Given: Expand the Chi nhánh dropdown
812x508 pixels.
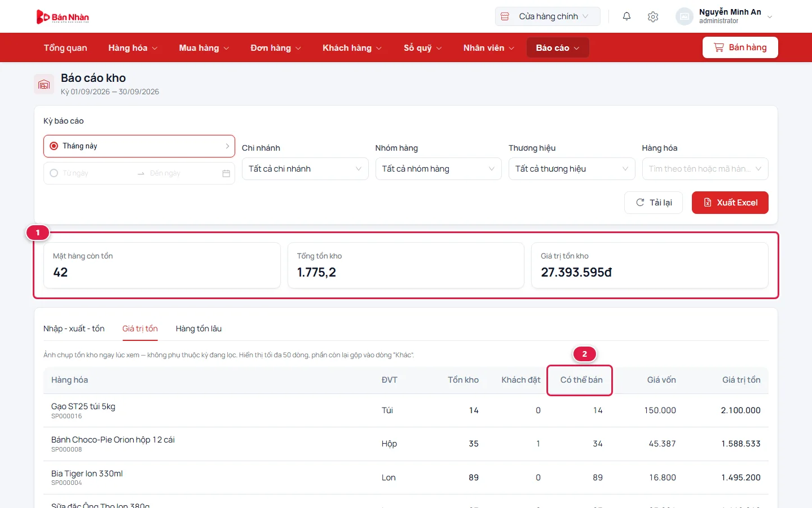Looking at the screenshot, I should click(305, 169).
